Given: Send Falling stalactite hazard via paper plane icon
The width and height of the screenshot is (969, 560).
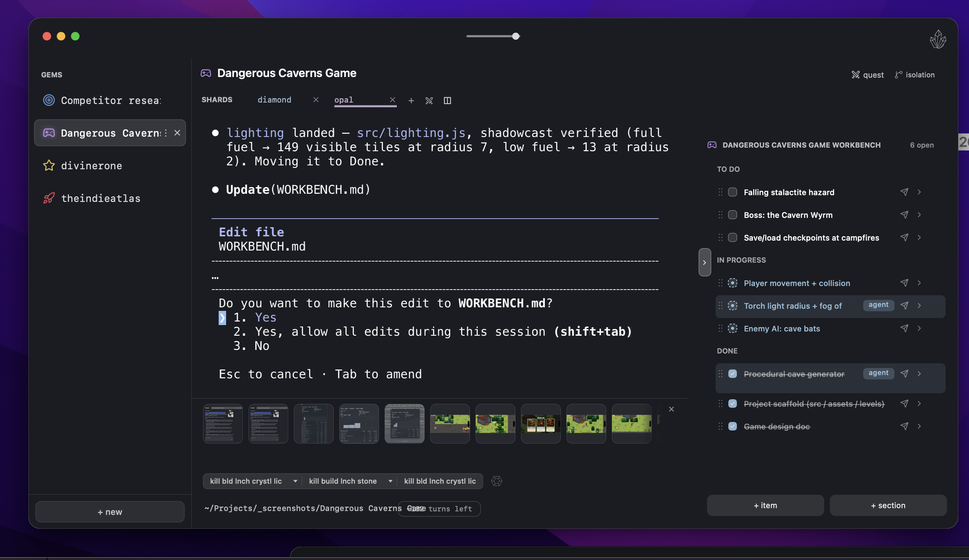Looking at the screenshot, I should [904, 192].
